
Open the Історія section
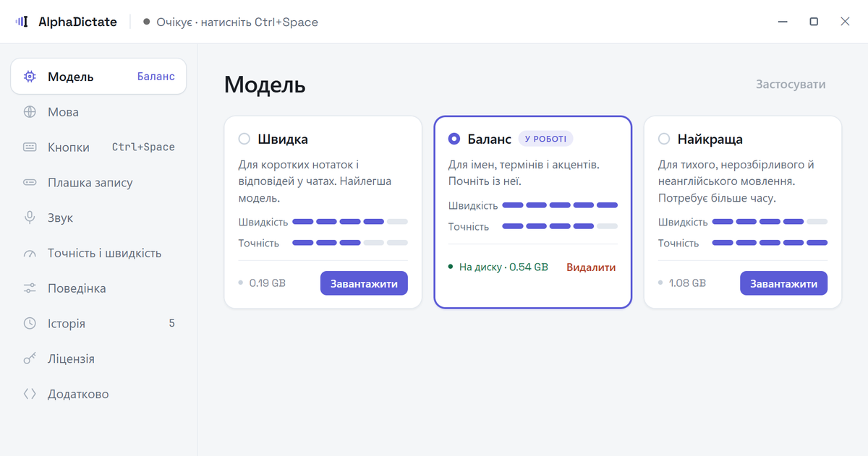click(98, 324)
